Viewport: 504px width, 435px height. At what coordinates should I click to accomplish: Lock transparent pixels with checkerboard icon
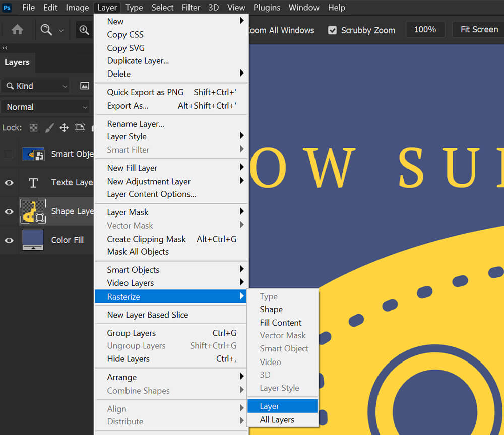point(33,128)
